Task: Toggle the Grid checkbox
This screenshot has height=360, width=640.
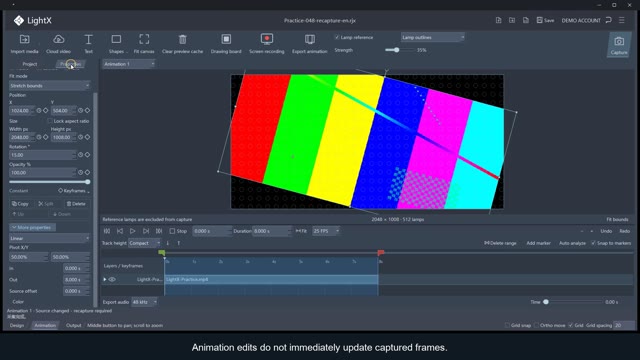Action: (x=571, y=325)
